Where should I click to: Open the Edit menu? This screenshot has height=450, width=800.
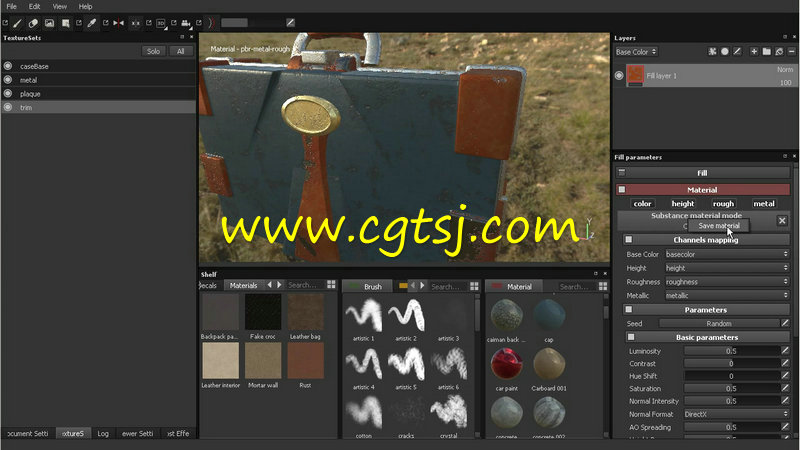point(34,7)
